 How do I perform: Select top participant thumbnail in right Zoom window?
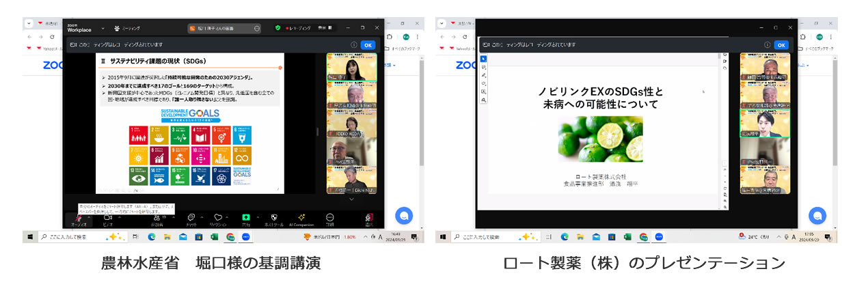tap(765, 68)
